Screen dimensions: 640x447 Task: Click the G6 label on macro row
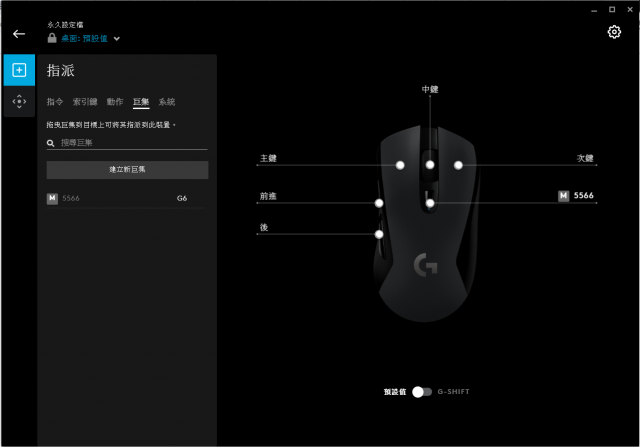[x=182, y=198]
